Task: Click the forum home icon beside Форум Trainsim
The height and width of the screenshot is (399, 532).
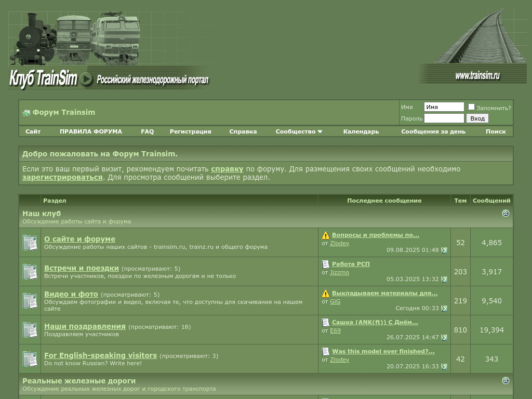Action: [x=26, y=113]
